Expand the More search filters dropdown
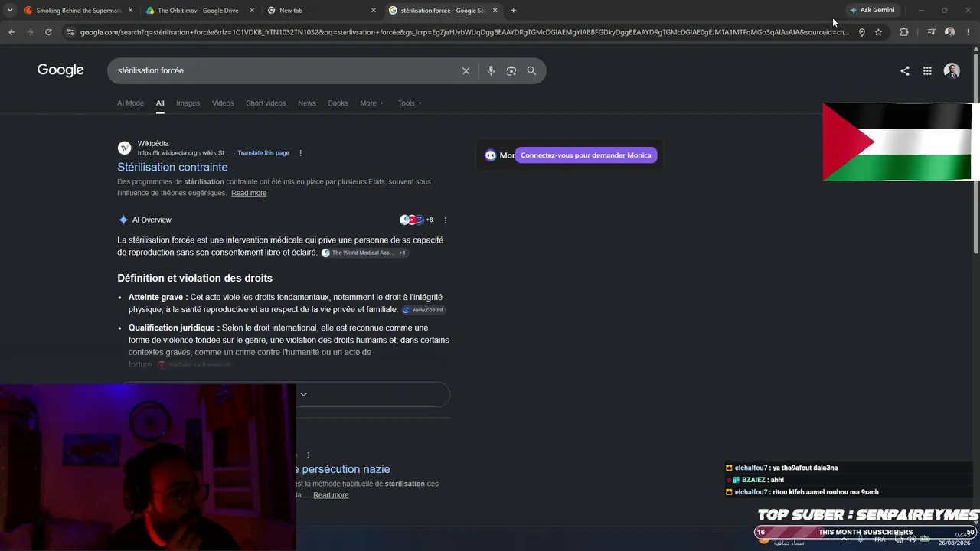 (x=371, y=103)
